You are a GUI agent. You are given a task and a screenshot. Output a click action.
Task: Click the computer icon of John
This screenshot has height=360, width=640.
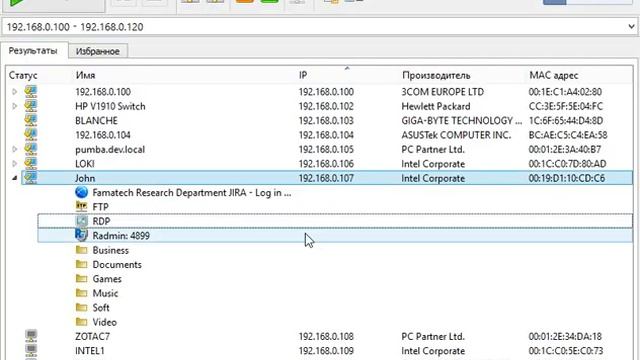click(x=31, y=178)
